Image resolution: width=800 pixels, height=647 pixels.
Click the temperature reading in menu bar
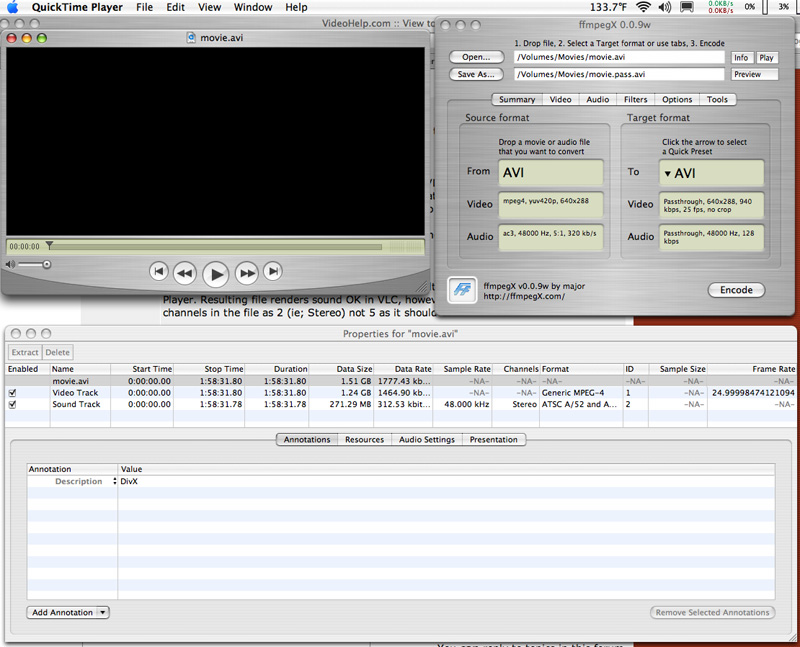608,7
